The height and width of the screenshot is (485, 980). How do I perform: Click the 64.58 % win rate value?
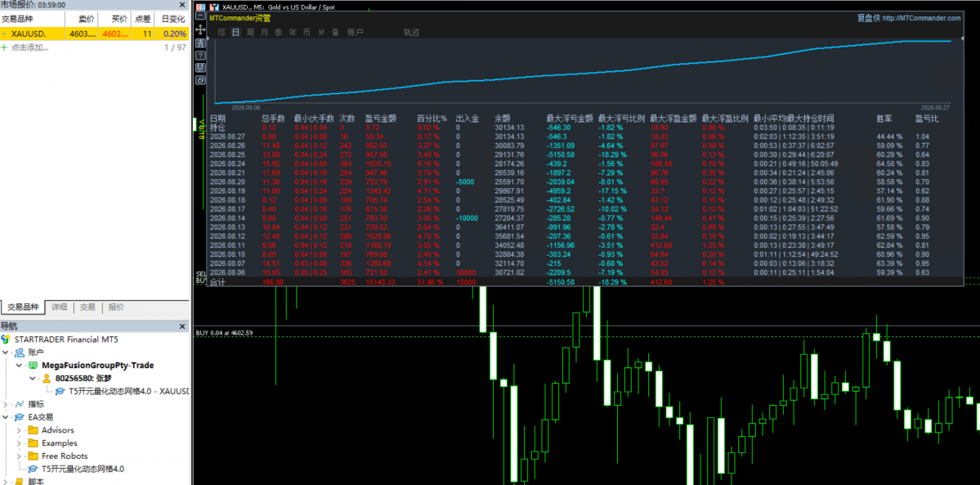(x=889, y=164)
